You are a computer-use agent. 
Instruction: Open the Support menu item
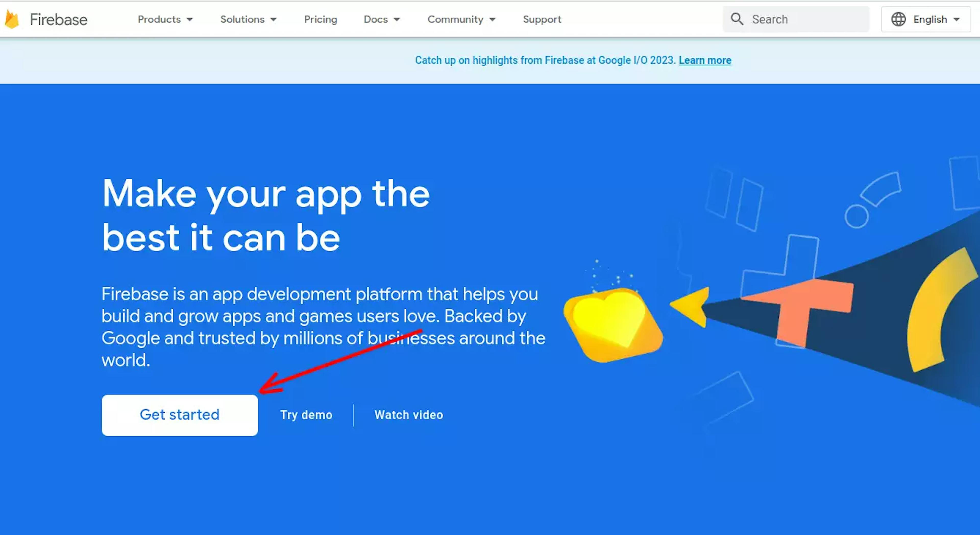coord(542,19)
